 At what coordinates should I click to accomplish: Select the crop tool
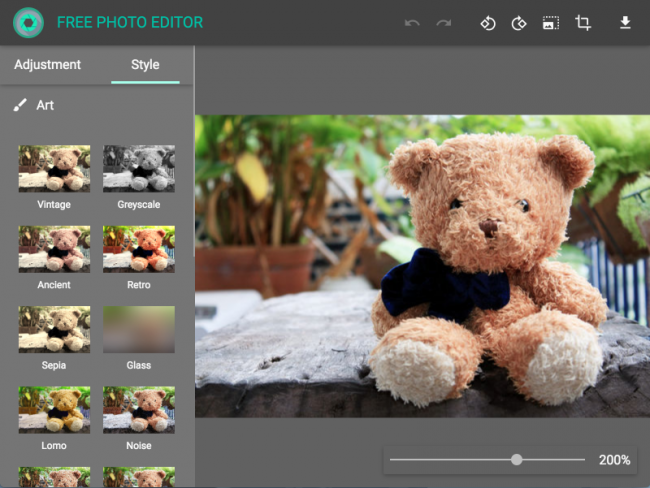583,22
